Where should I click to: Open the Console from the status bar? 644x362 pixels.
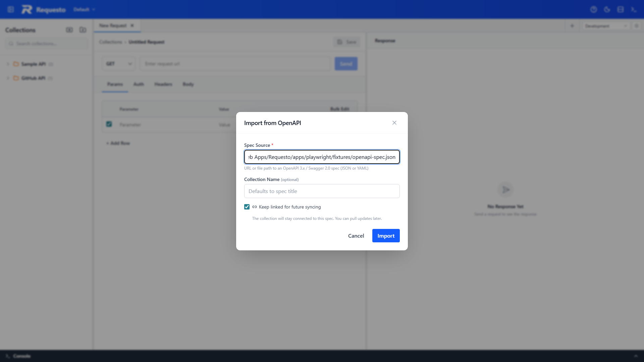tap(17, 356)
